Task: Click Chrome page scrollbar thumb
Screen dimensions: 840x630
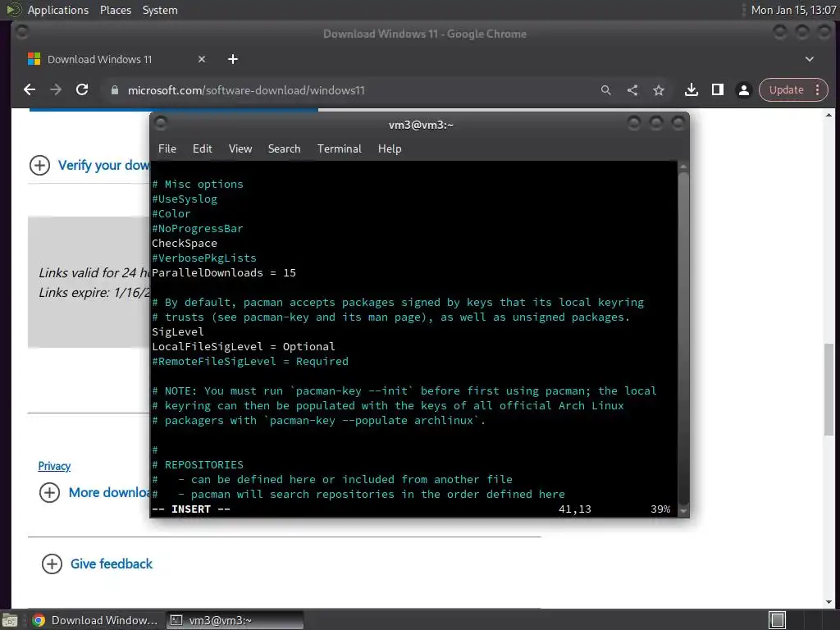Action: click(829, 389)
